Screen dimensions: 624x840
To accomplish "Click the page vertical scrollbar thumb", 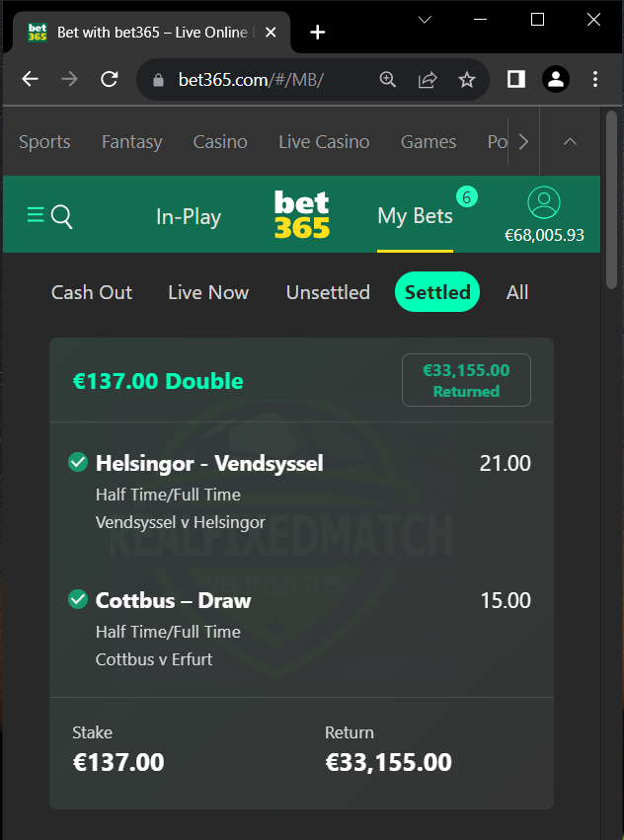I will pyautogui.click(x=612, y=199).
